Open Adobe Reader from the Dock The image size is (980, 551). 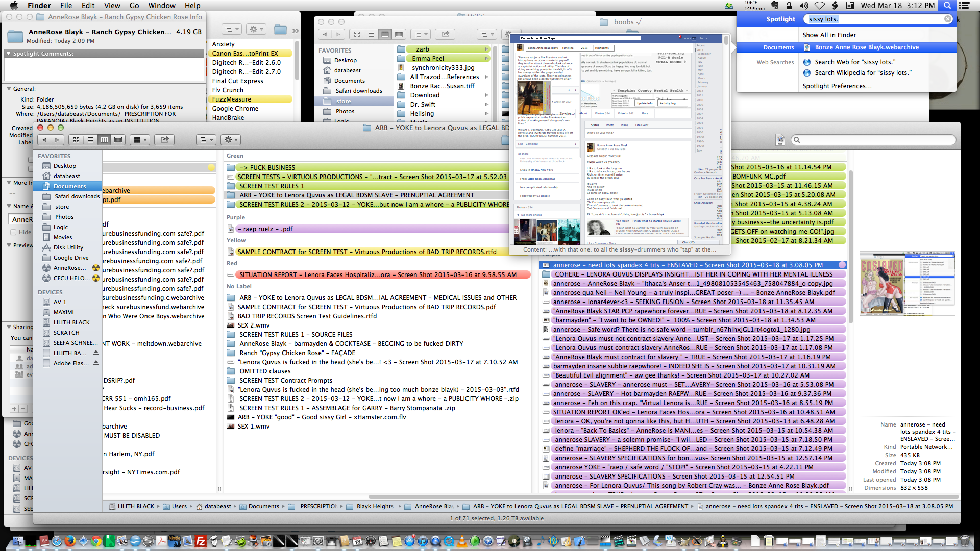pyautogui.click(x=161, y=541)
